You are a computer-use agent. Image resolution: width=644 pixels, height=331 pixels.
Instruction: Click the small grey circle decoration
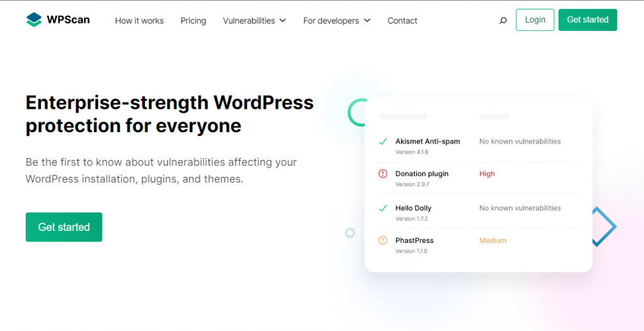click(350, 233)
